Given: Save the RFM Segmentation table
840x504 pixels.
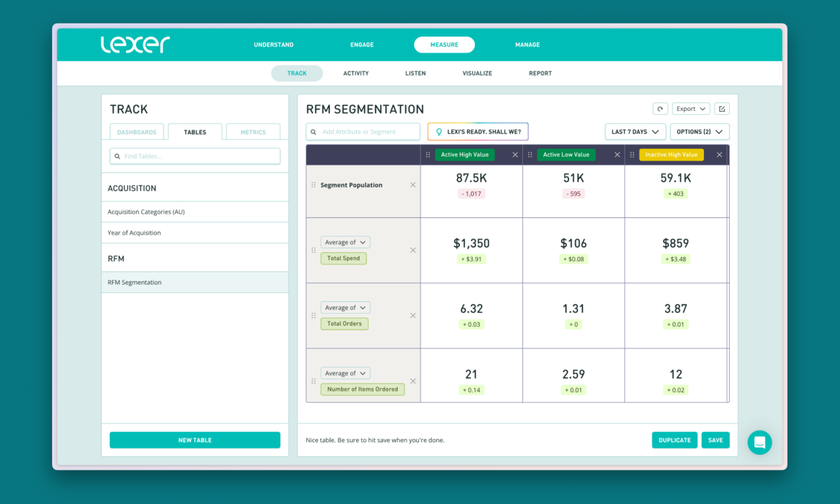Looking at the screenshot, I should [715, 440].
